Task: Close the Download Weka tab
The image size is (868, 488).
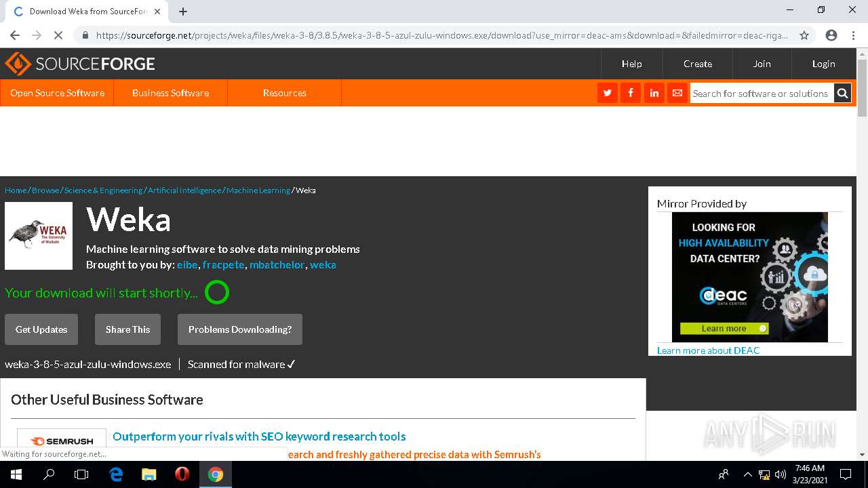Action: tap(157, 12)
